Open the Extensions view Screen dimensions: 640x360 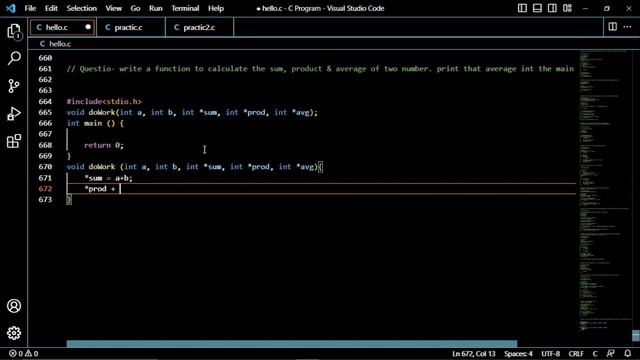tap(14, 141)
